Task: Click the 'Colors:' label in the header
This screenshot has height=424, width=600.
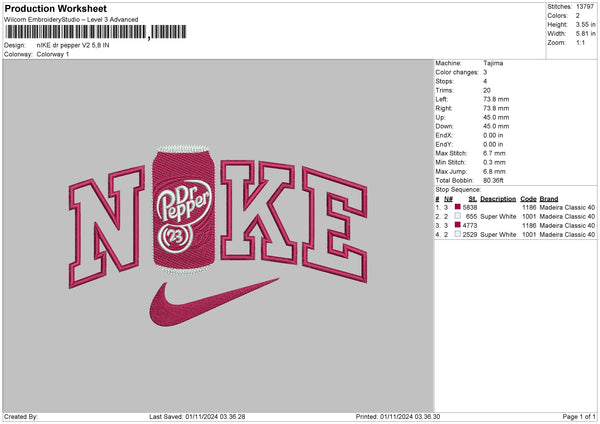Action: pyautogui.click(x=557, y=16)
